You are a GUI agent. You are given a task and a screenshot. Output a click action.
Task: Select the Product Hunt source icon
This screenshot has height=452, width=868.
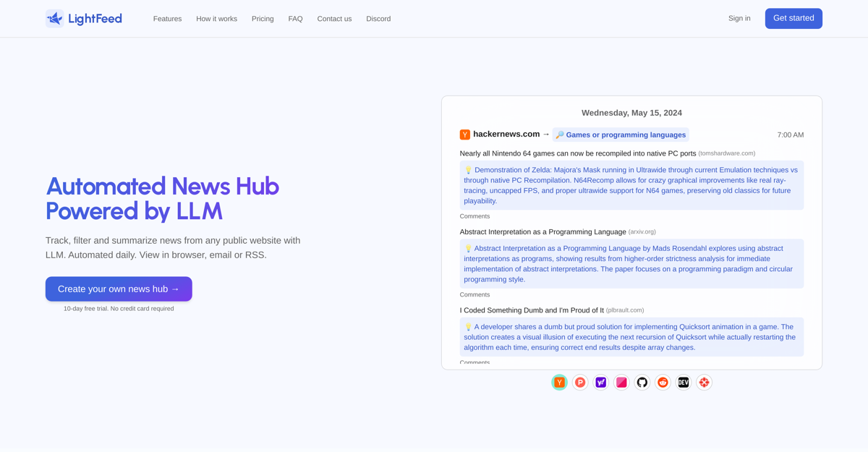(x=580, y=383)
